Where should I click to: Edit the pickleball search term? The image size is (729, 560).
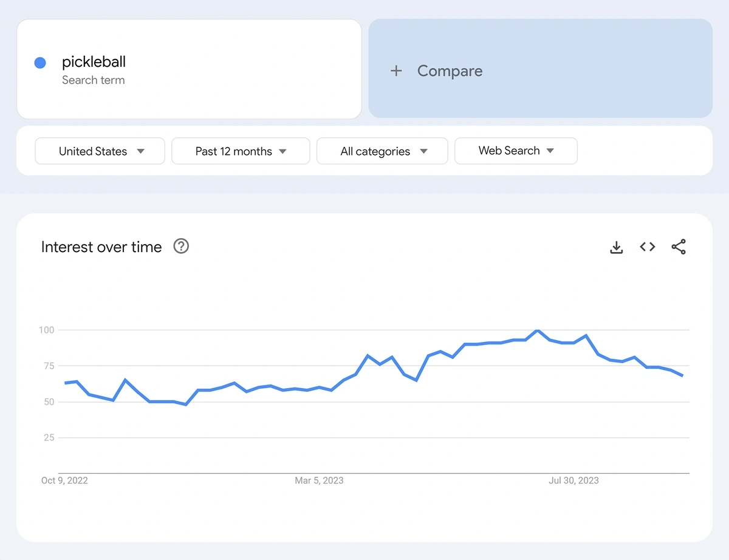(x=94, y=62)
